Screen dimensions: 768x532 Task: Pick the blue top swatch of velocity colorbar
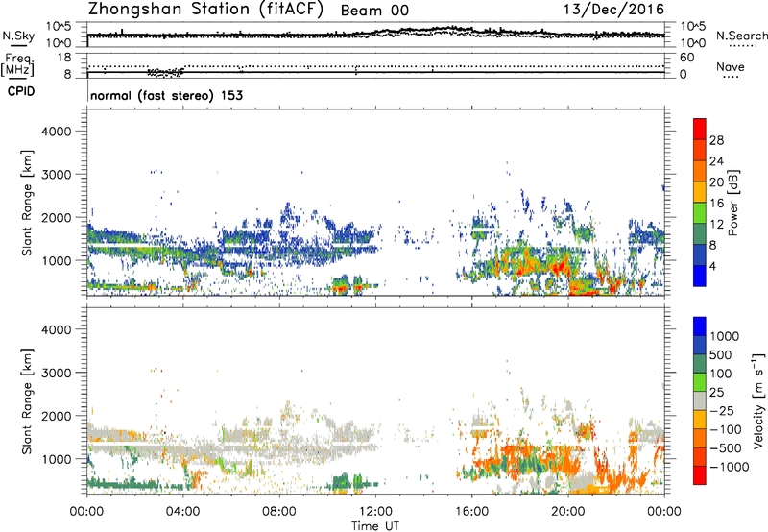pyautogui.click(x=700, y=326)
